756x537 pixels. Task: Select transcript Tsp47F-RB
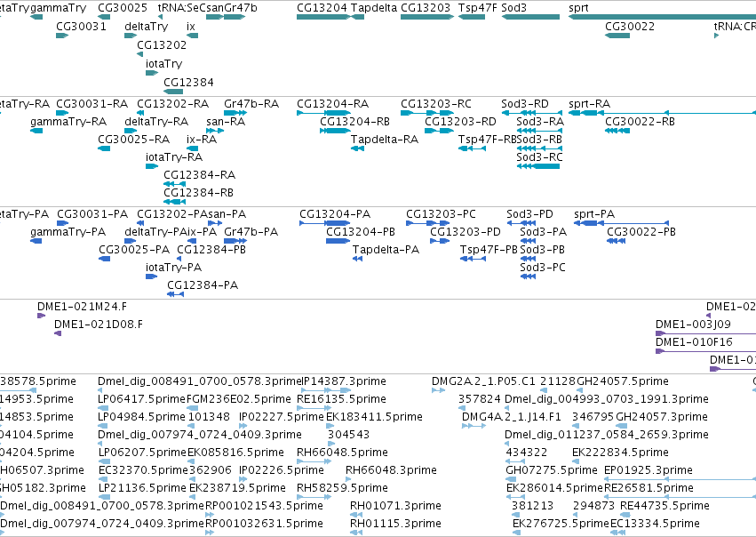[487, 140]
